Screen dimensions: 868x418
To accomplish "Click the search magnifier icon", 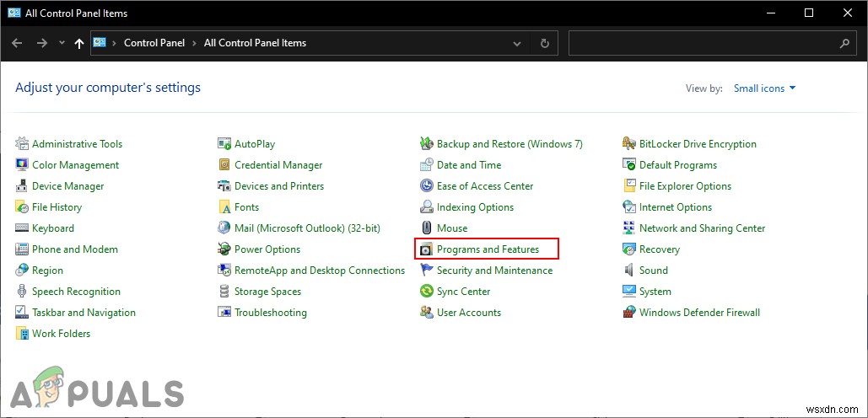I will tap(844, 43).
